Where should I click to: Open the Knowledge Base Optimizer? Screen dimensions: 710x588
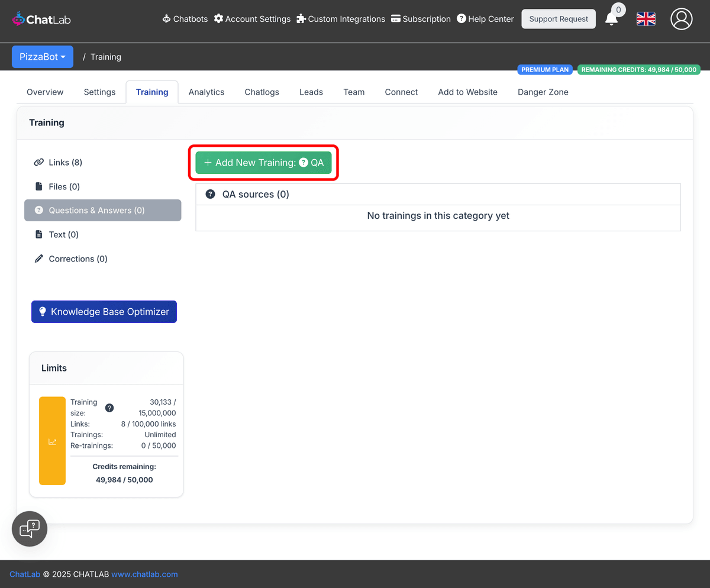coord(104,311)
